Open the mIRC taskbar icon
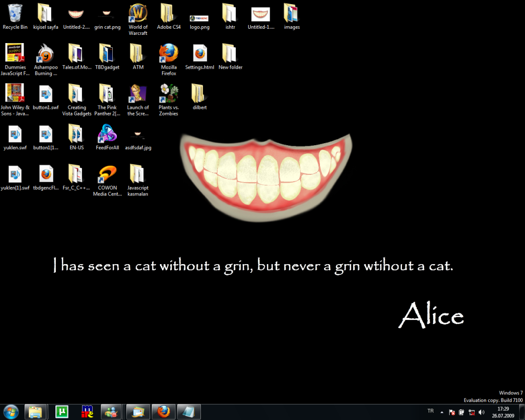 87,412
